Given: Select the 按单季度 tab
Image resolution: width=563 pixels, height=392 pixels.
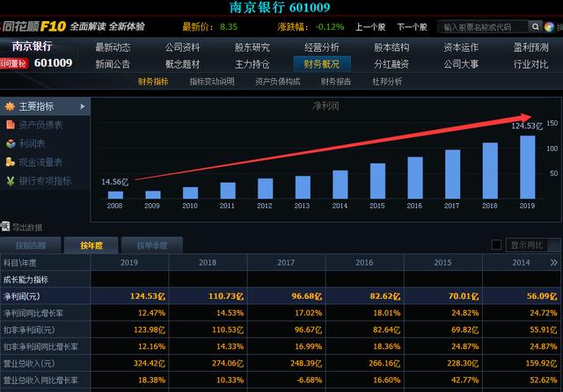Looking at the screenshot, I should (152, 245).
